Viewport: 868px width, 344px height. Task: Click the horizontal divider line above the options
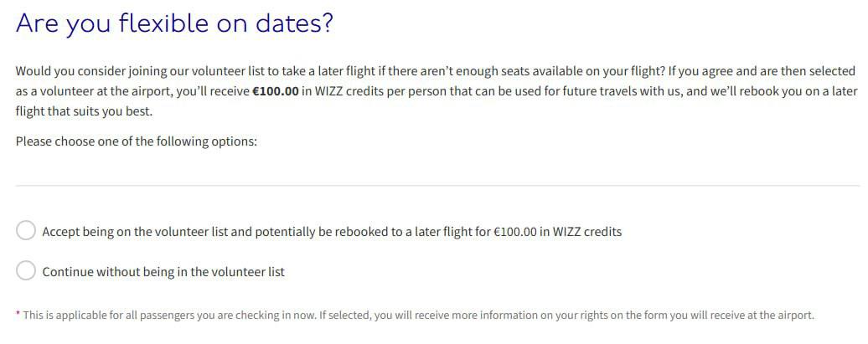(436, 185)
